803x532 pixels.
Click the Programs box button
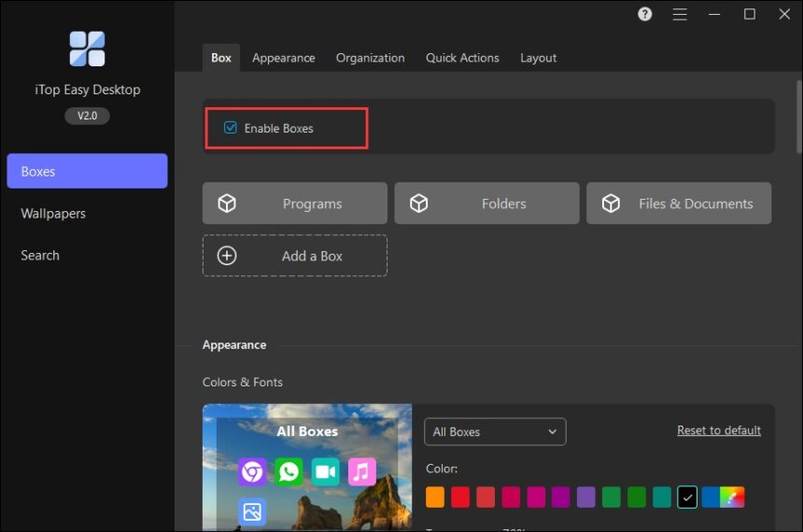click(x=294, y=203)
